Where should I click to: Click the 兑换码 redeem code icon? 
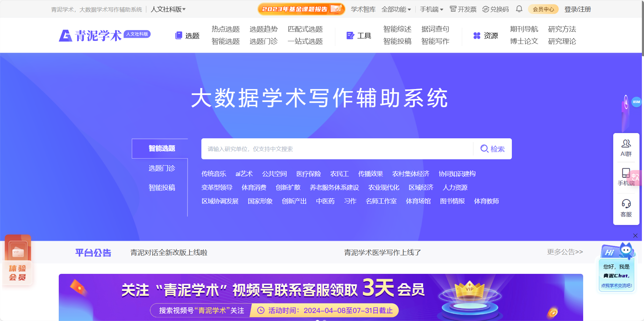[485, 9]
